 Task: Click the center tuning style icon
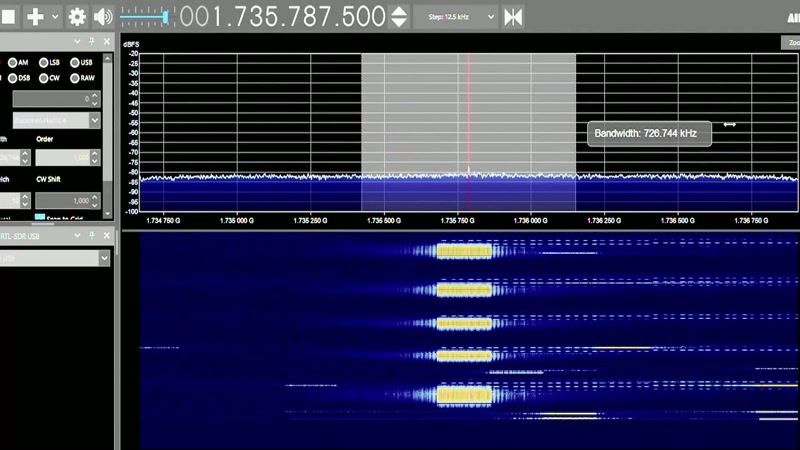tap(513, 17)
